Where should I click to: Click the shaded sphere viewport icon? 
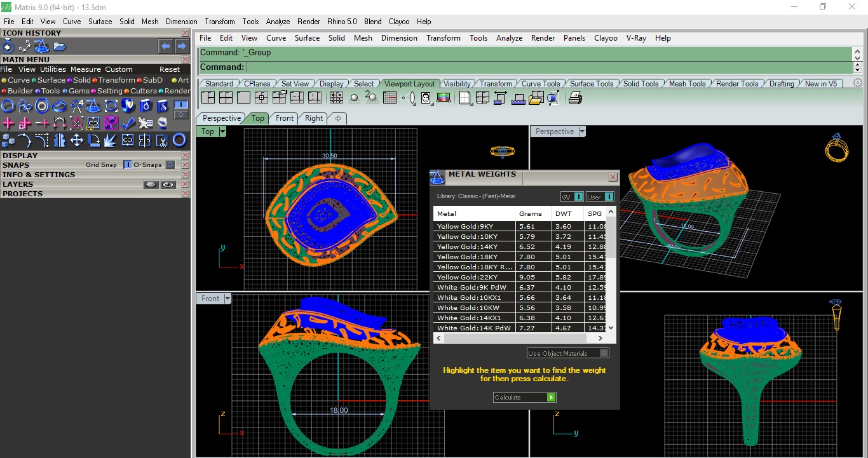354,98
